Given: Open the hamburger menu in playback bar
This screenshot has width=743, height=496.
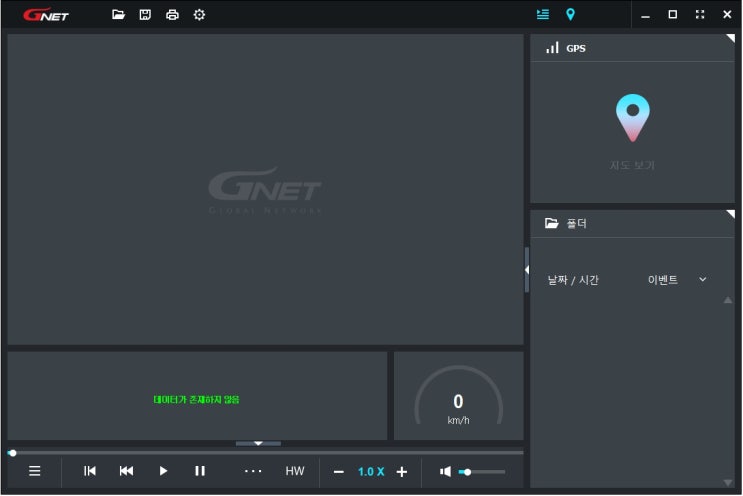Looking at the screenshot, I should (x=35, y=471).
